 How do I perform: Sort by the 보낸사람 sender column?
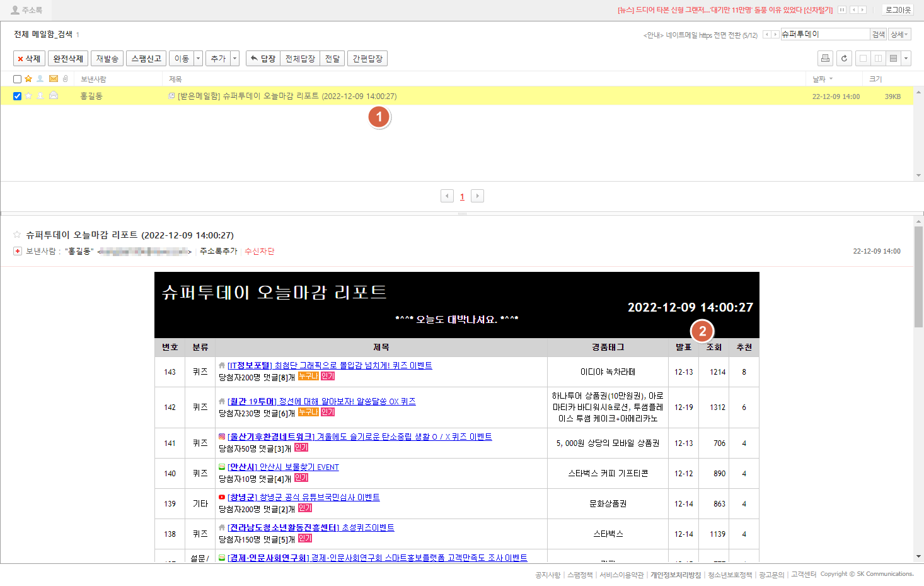(x=93, y=79)
